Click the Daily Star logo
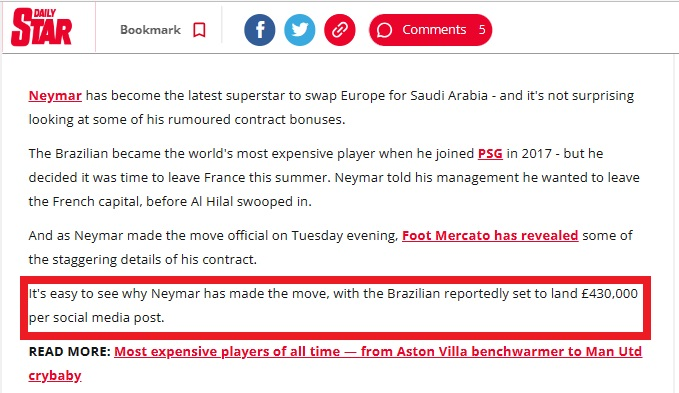Viewport: 679px width, 393px height. click(42, 27)
